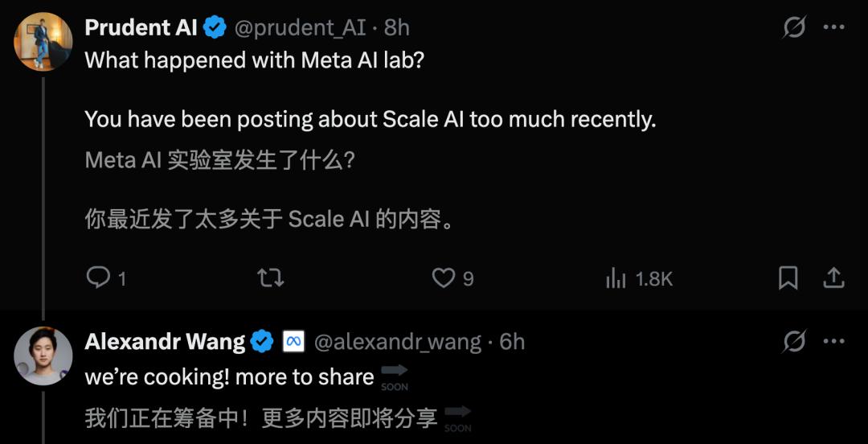Reply to Prudent AI's tweet

pos(98,278)
